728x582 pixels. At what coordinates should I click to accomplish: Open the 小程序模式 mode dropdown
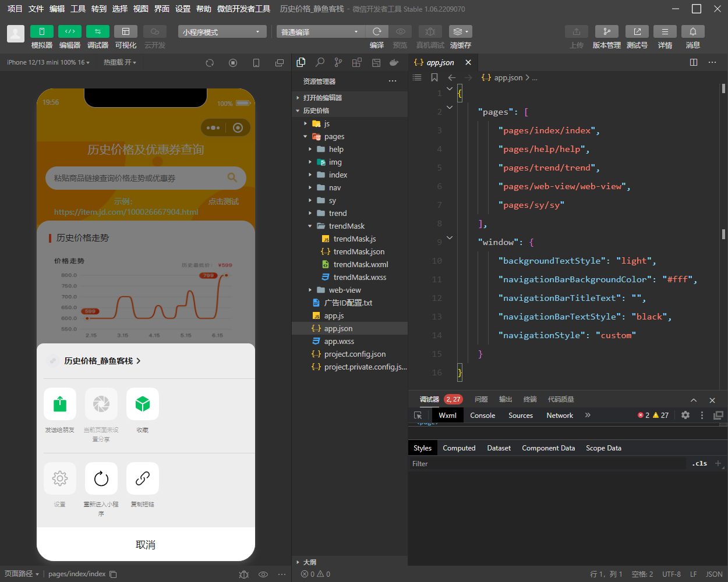[222, 32]
